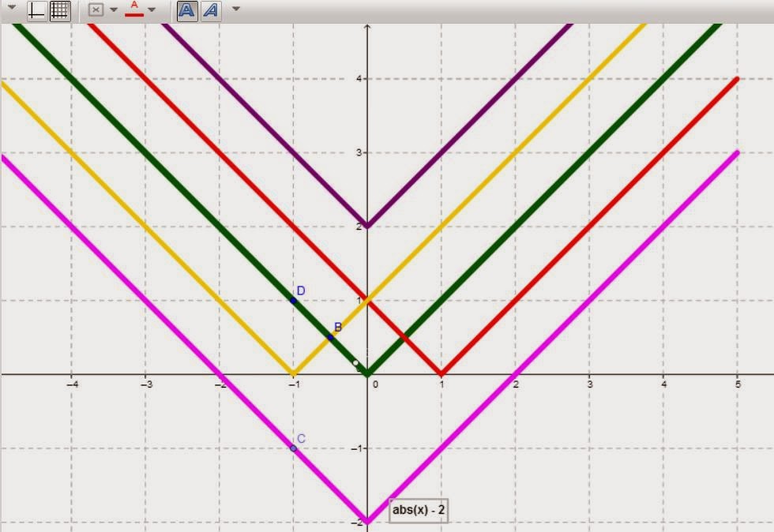Select point B on the green graph

331,337
